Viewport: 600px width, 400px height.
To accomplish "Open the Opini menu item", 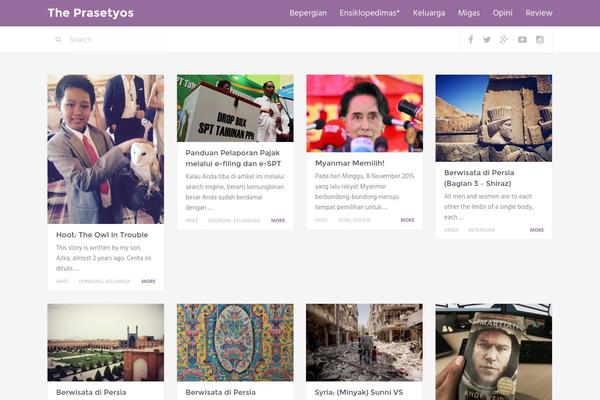I will click(502, 13).
